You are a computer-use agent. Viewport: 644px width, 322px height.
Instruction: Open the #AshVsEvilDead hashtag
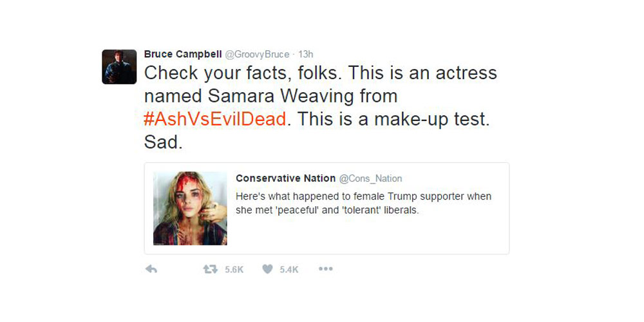(214, 120)
